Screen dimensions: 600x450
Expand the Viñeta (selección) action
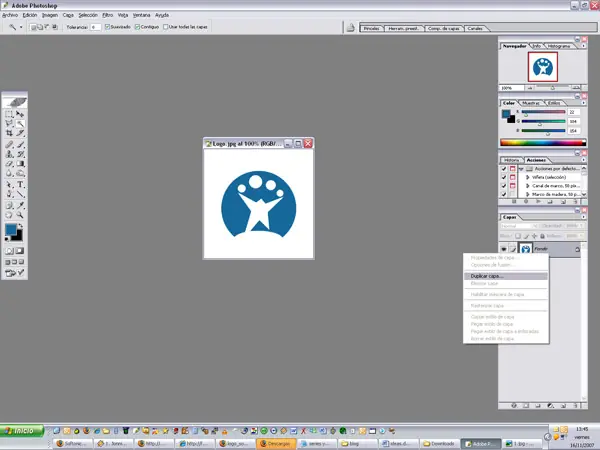coord(528,177)
